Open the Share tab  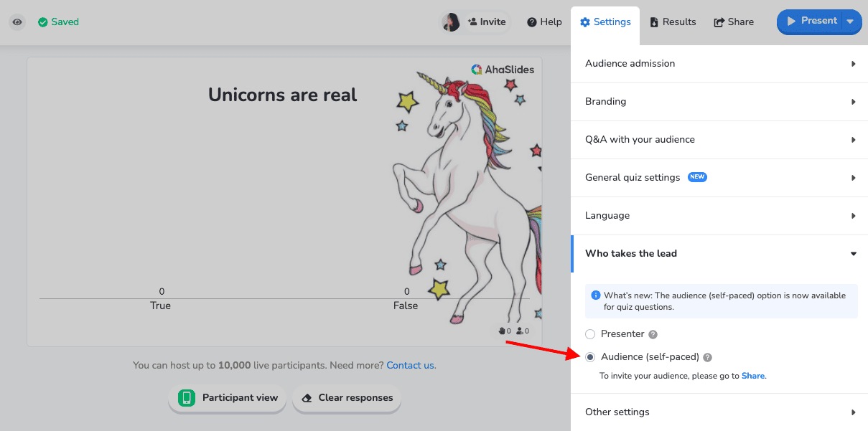(734, 22)
